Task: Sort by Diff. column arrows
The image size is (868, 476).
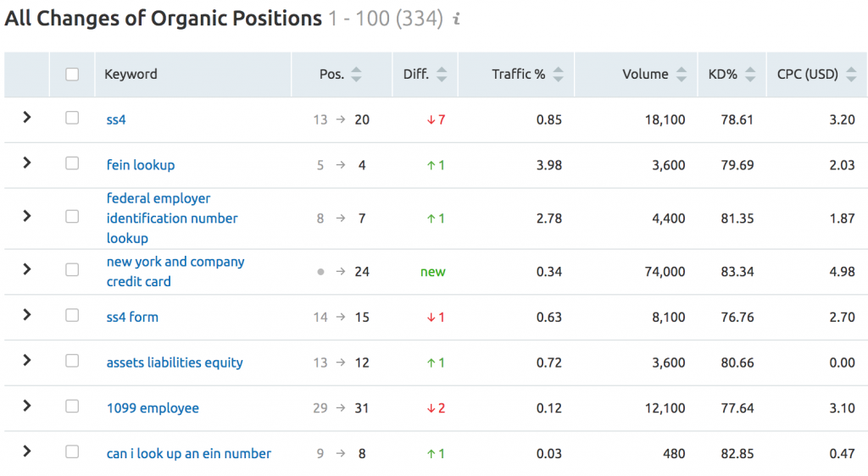Action: click(x=441, y=74)
